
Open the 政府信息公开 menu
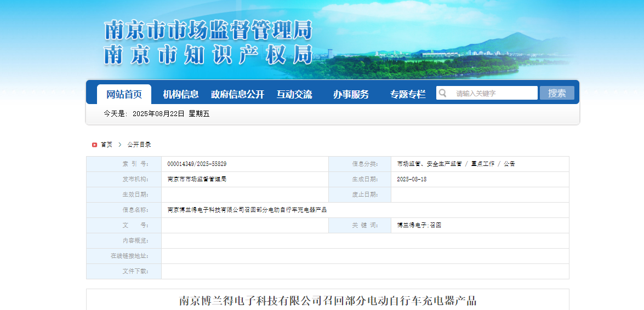[237, 94]
